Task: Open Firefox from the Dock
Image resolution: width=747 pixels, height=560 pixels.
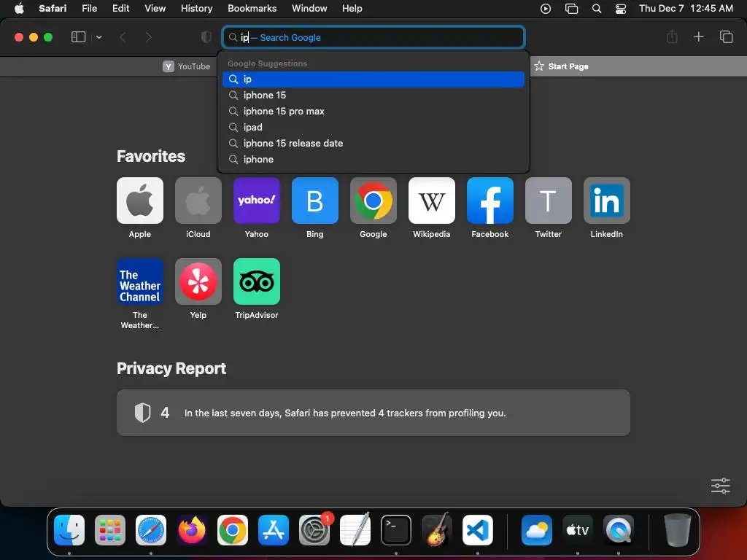Action: coord(192,530)
